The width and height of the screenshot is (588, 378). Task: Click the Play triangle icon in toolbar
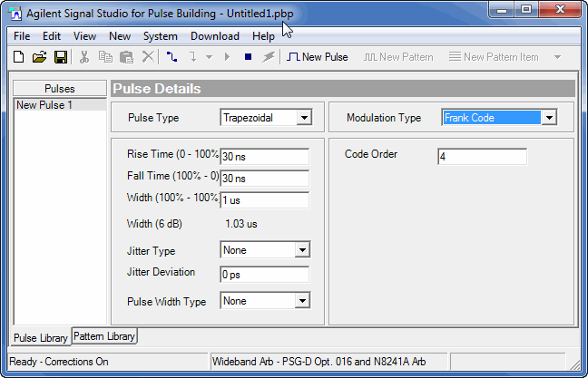click(227, 57)
